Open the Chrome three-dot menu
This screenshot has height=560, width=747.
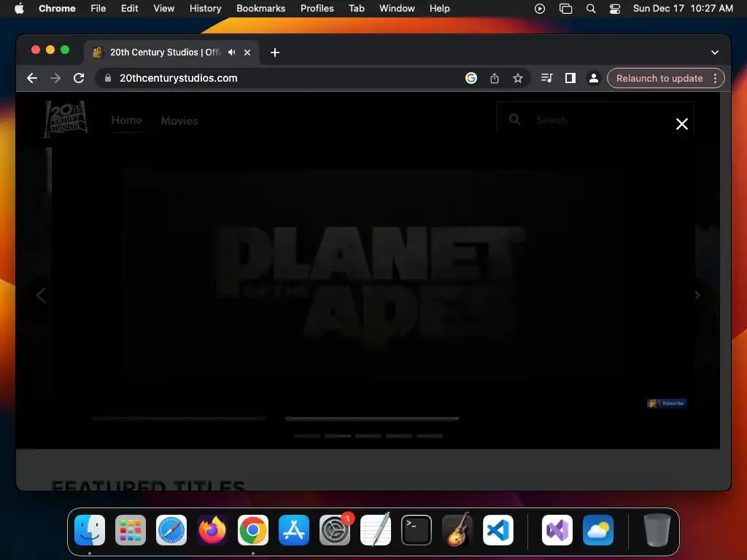point(715,78)
